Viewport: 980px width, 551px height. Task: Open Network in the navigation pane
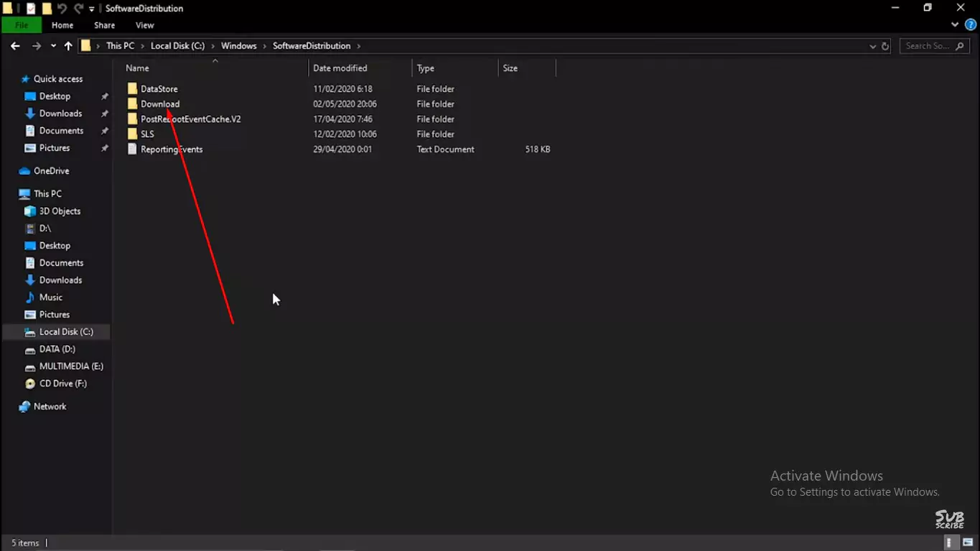click(x=50, y=407)
